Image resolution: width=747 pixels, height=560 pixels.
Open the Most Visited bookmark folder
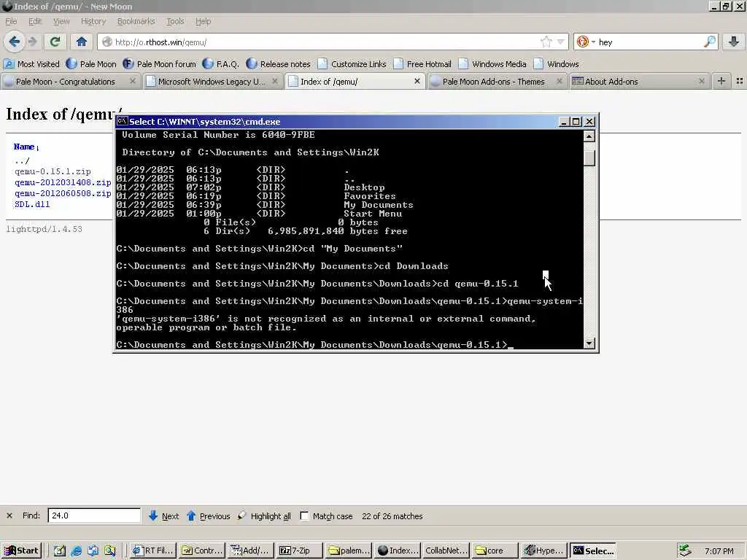coord(32,64)
